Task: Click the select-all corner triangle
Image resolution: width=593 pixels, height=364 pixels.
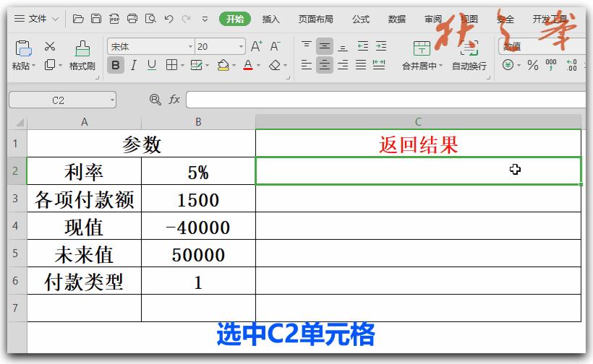Action: tap(20, 122)
